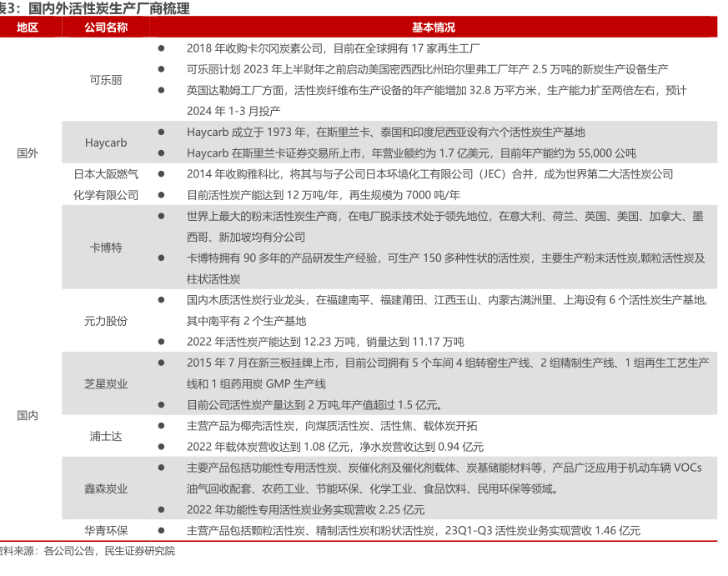Select the Haycarb company name cell

pos(106,143)
